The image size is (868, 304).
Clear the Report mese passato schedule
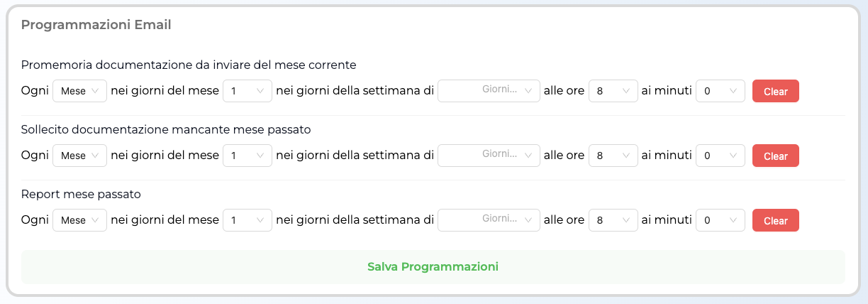coord(775,220)
